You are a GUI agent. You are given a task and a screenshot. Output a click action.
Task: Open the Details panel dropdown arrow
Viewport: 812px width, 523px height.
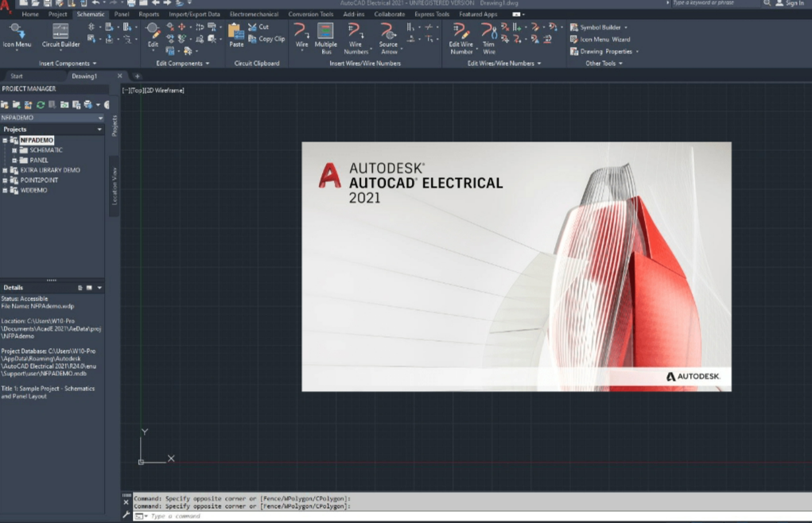coord(99,288)
